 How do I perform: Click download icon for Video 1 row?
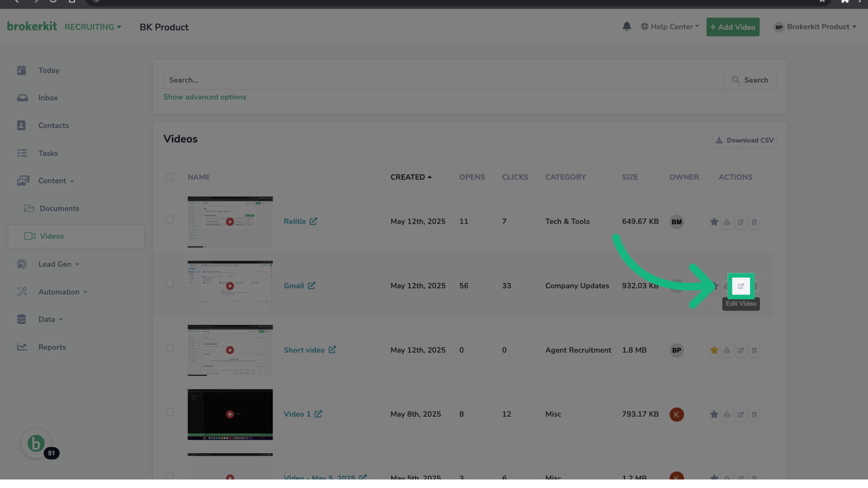(x=726, y=414)
